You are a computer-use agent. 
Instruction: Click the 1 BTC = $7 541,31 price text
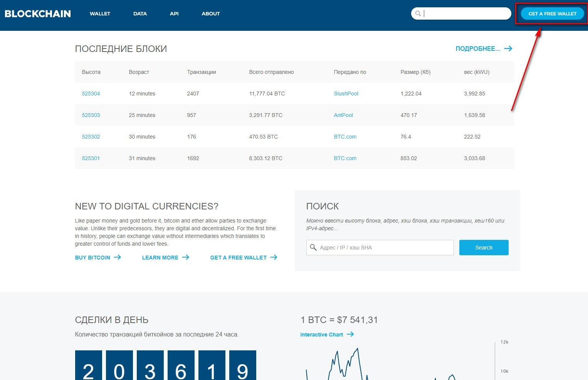tap(339, 320)
